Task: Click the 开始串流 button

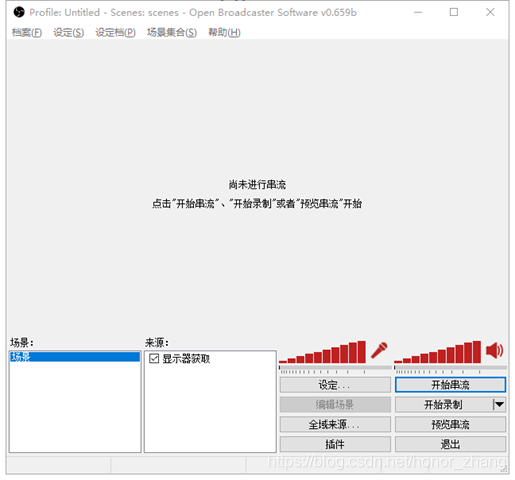Action: coord(450,385)
